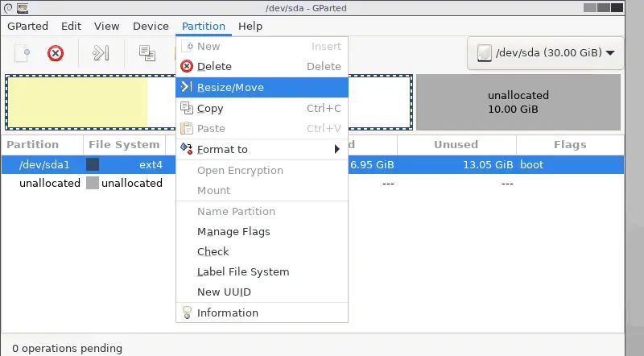Click the red Delete icon in menu

[187, 66]
